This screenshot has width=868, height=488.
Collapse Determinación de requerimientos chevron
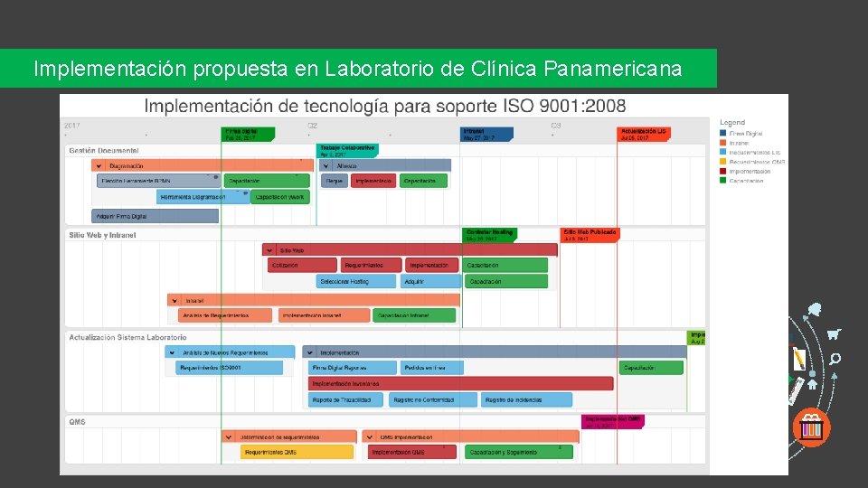click(x=228, y=437)
